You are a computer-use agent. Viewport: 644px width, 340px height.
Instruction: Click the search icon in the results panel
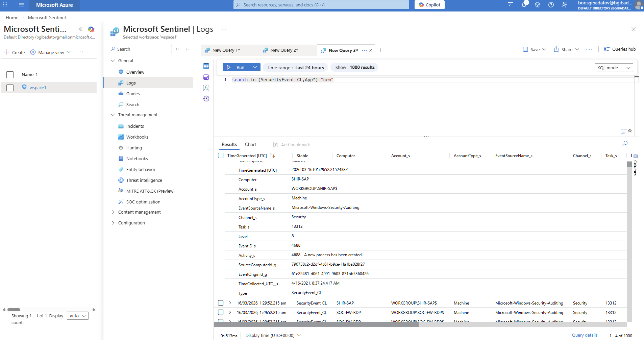coord(625,144)
